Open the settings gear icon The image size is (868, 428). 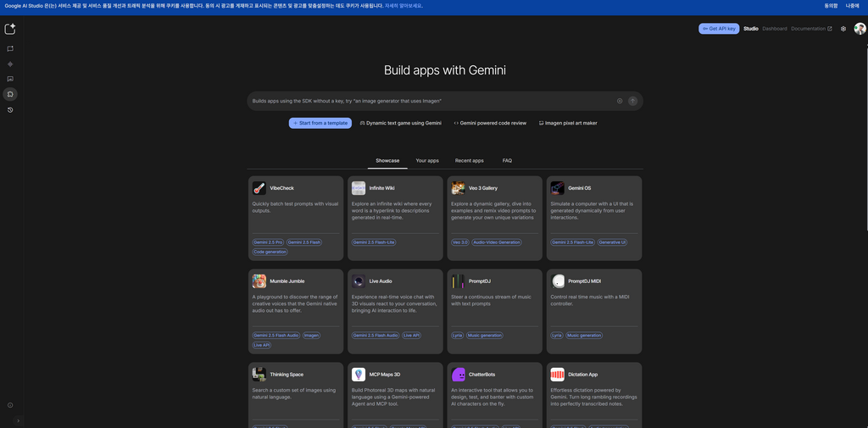tap(843, 29)
